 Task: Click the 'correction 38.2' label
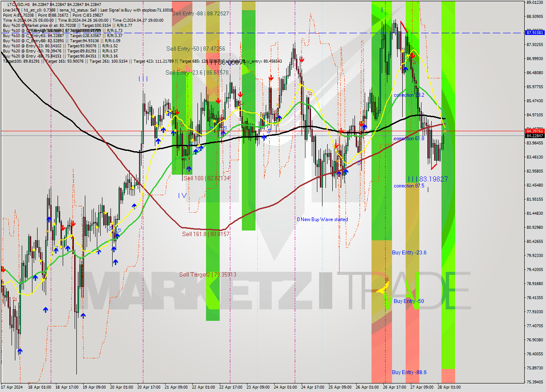click(x=409, y=95)
